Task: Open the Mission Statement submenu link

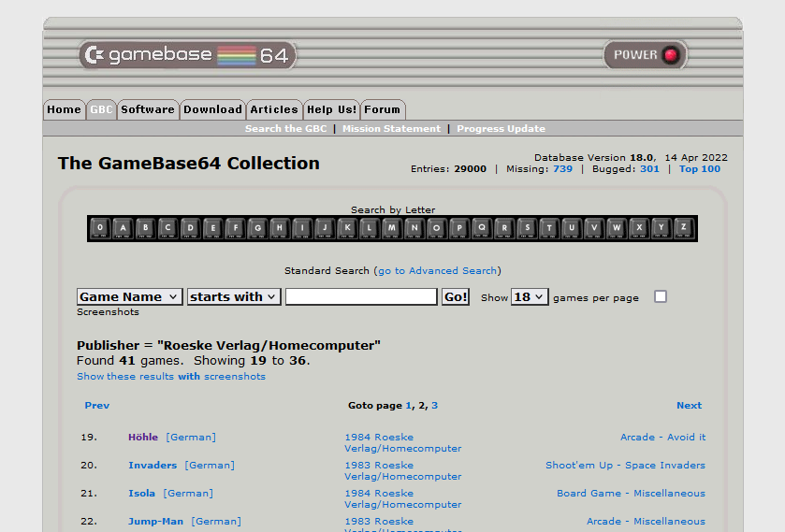Action: tap(391, 129)
